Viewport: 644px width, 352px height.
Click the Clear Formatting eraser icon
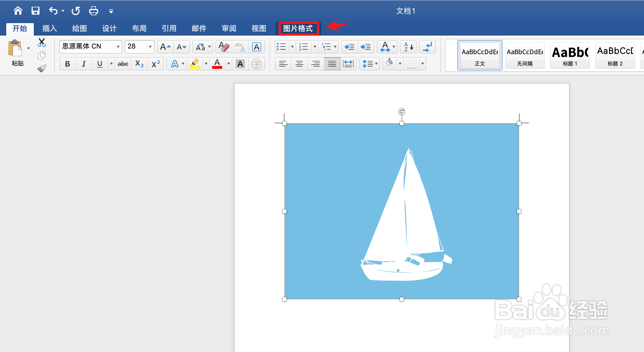tap(224, 47)
